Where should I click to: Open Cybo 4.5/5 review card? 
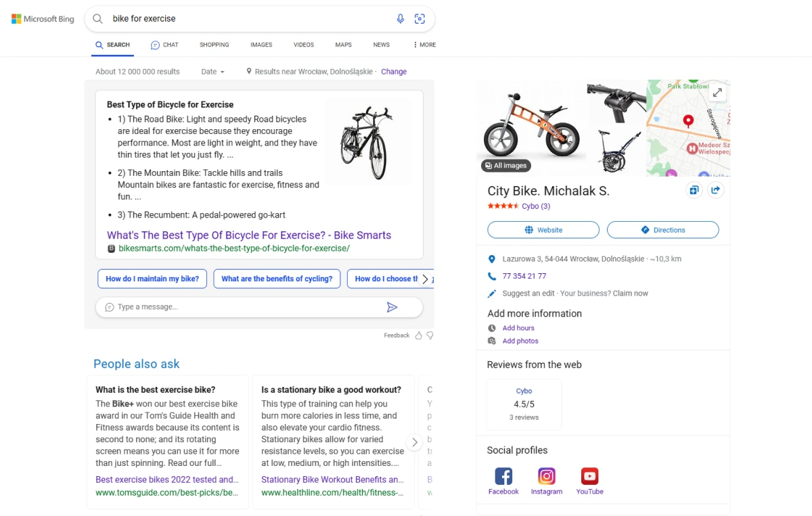coord(524,404)
